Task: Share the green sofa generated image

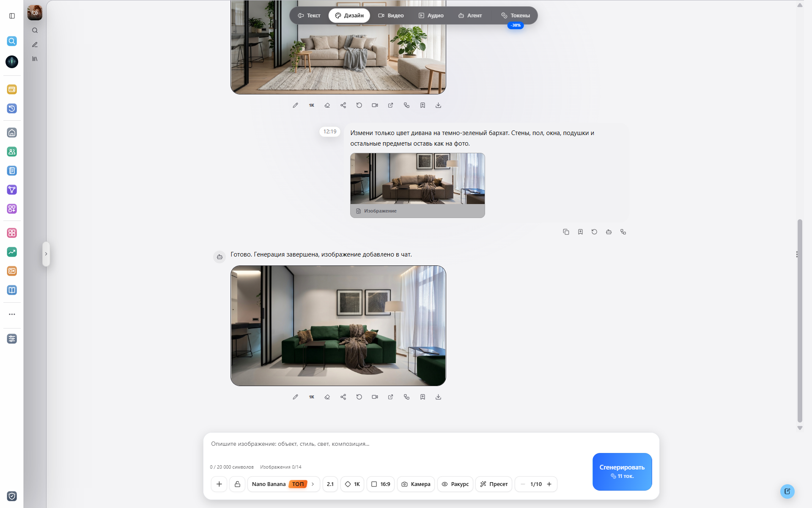Action: [343, 397]
